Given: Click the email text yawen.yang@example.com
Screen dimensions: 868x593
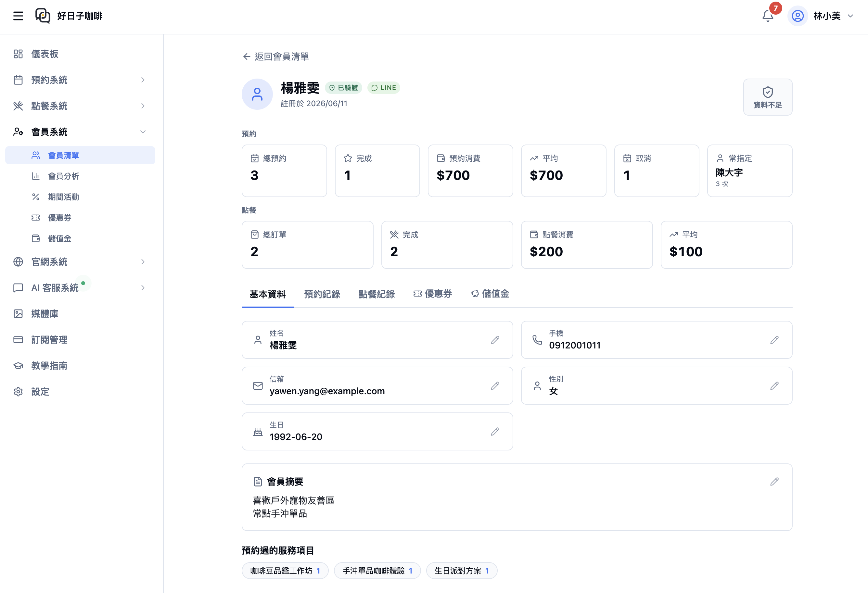Looking at the screenshot, I should (x=327, y=391).
